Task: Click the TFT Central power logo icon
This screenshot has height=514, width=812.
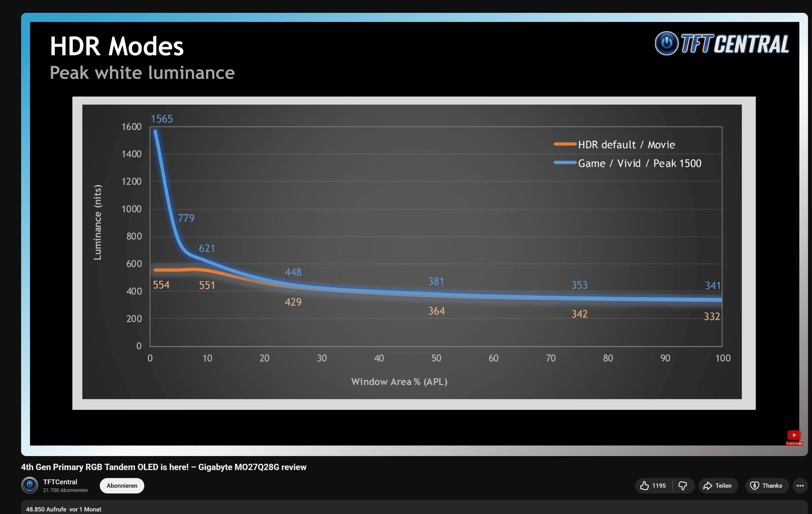Action: 666,43
